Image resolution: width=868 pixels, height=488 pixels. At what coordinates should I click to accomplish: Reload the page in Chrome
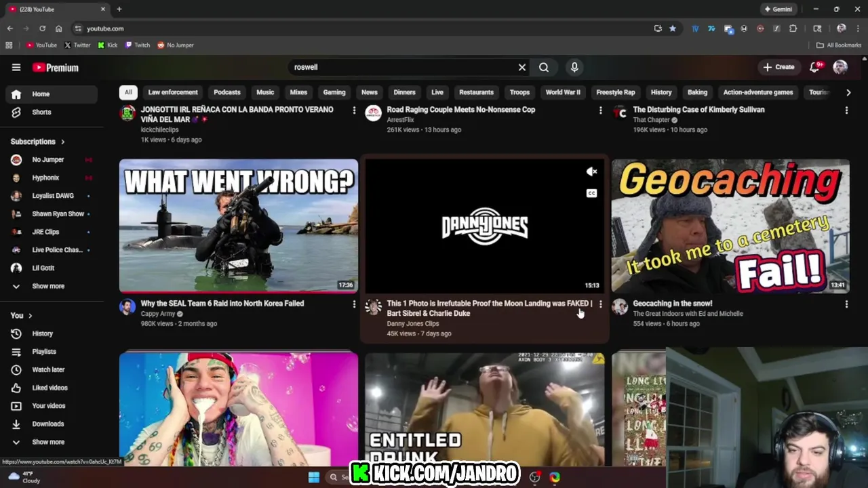(42, 28)
